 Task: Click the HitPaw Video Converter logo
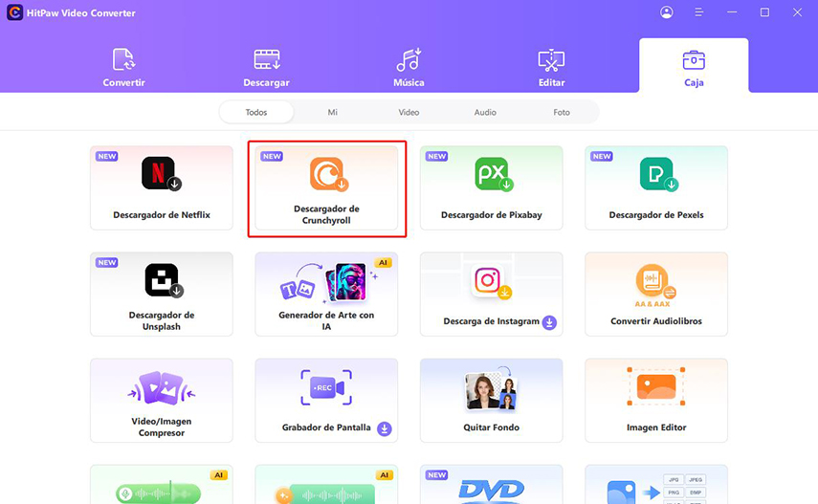click(x=14, y=12)
